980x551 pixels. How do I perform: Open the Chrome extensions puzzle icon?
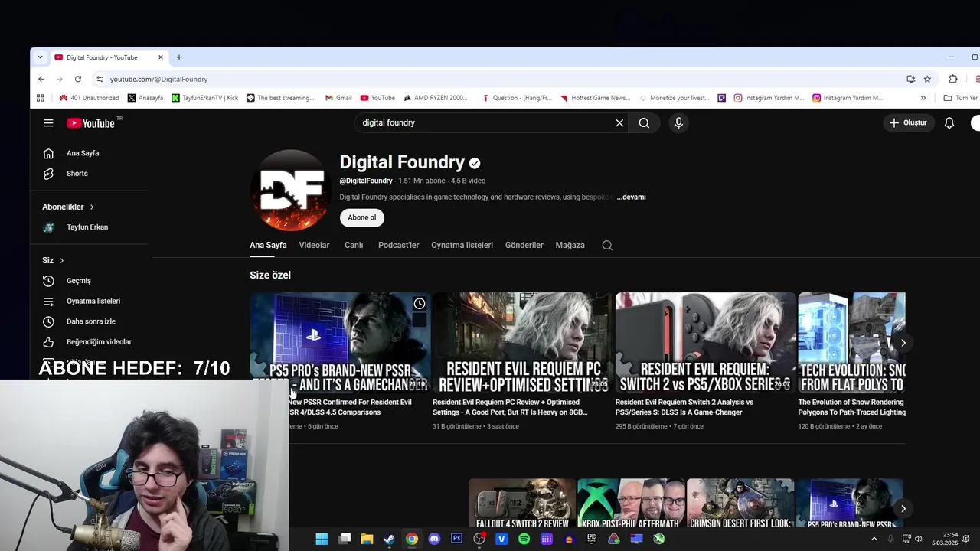(953, 79)
